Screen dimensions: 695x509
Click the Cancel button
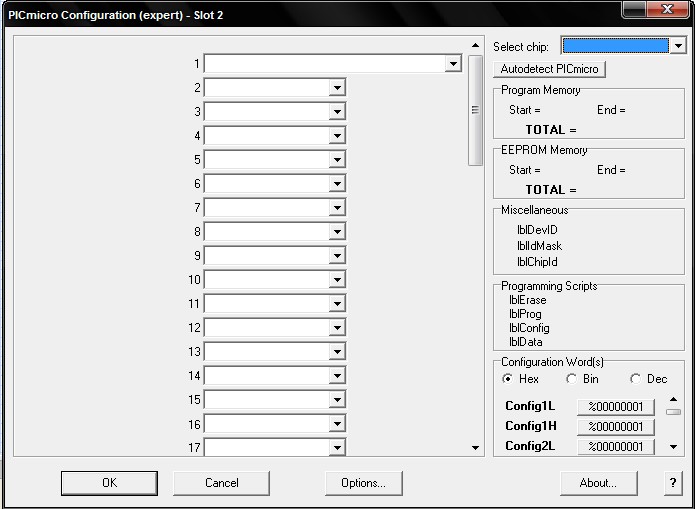tap(221, 483)
